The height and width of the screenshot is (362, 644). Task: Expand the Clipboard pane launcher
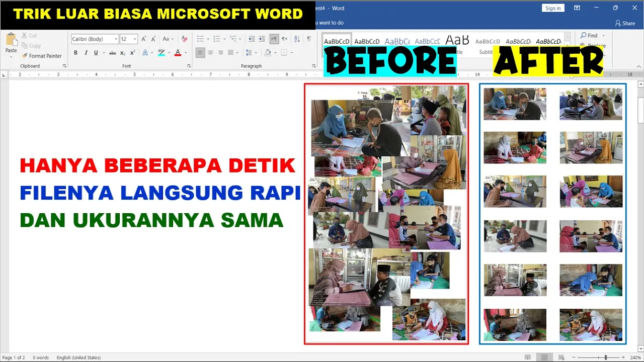coord(64,66)
